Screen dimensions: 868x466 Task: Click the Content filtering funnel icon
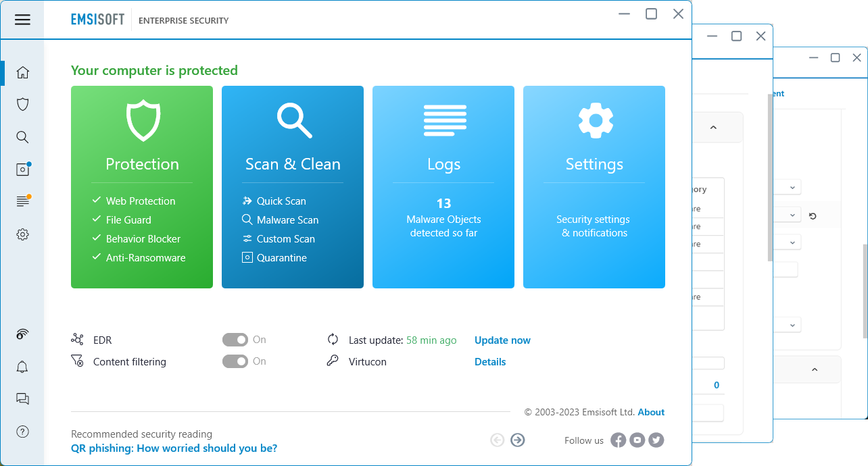click(77, 361)
